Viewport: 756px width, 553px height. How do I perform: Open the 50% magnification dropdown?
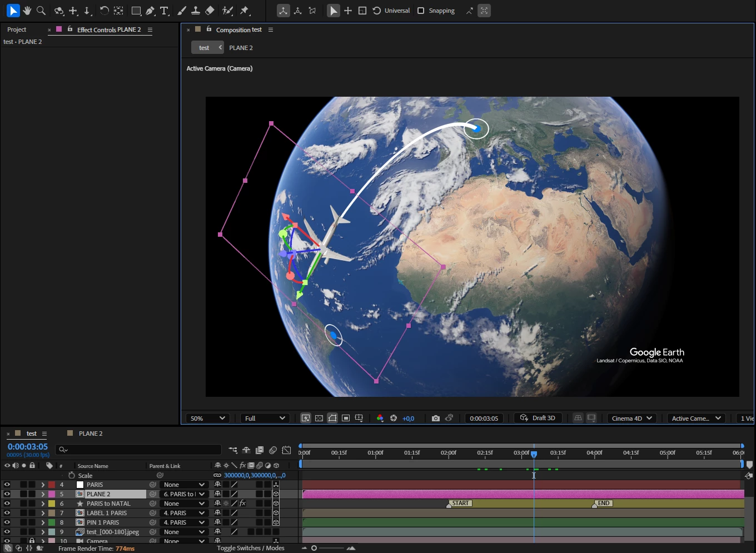(x=207, y=418)
